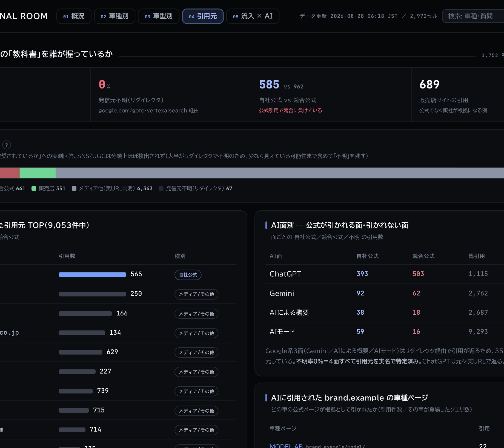This screenshot has height=448, width=504.
Task: Click the ChatGPT row label
Action: pos(285,274)
